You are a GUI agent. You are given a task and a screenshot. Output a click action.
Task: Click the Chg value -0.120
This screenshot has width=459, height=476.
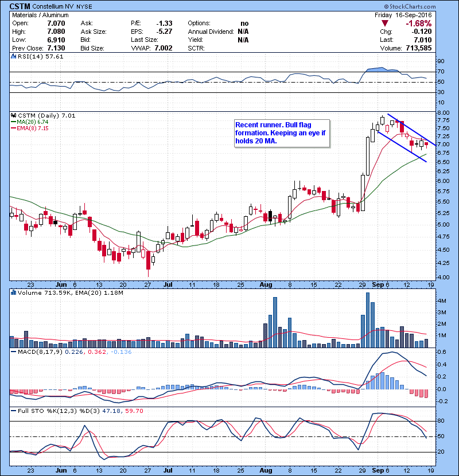(x=422, y=32)
